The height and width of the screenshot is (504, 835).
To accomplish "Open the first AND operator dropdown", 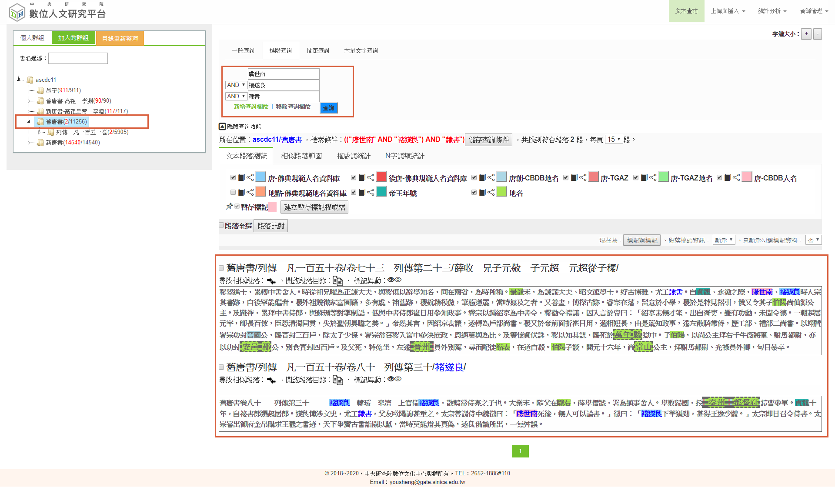I will (x=236, y=85).
